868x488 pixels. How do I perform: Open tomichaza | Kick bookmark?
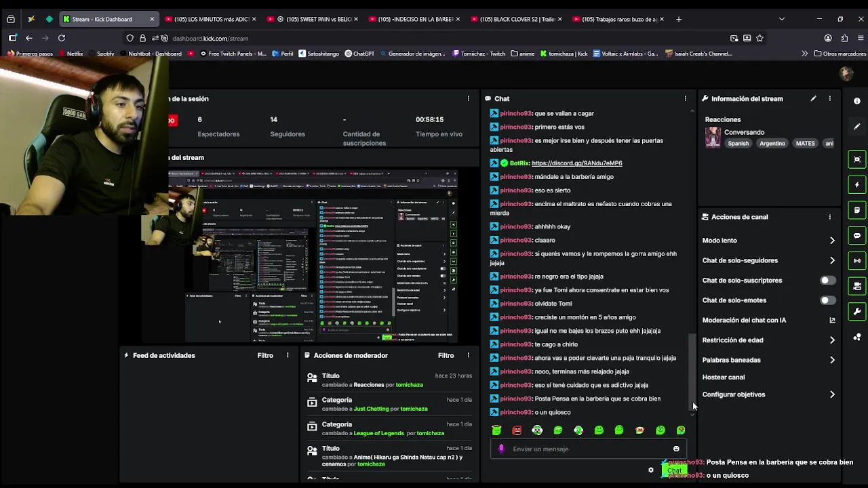tap(564, 54)
